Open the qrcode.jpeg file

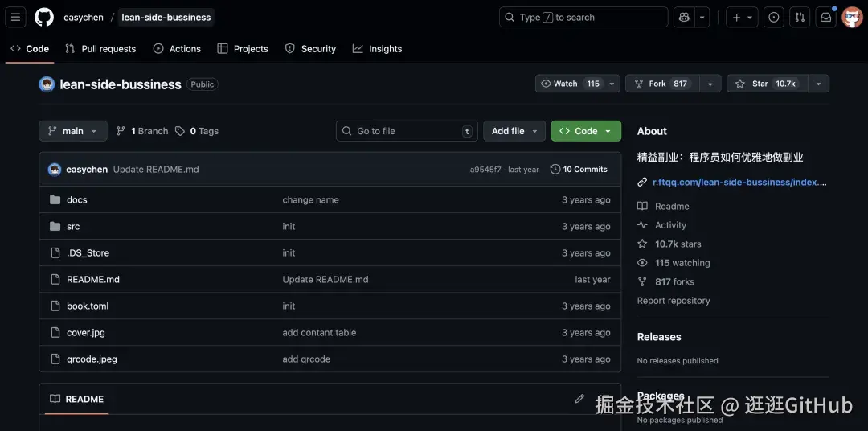tap(92, 359)
